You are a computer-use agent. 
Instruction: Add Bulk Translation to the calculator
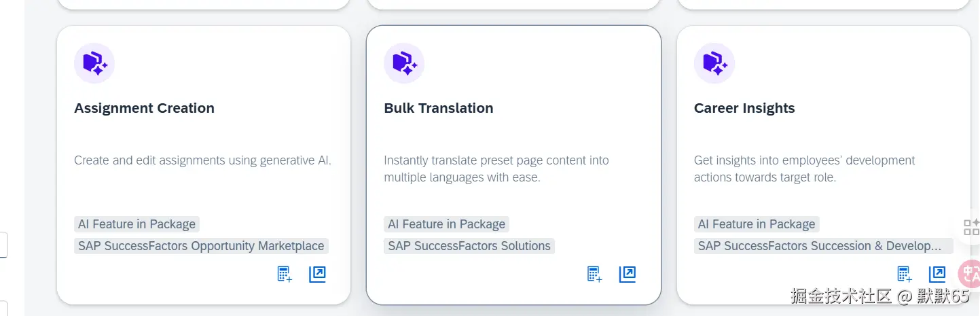point(594,274)
